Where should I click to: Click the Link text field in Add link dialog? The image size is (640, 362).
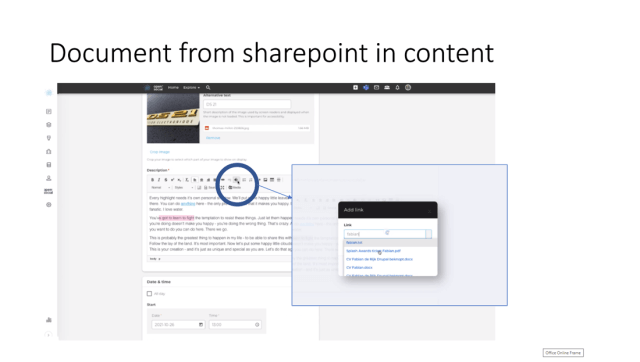pyautogui.click(x=385, y=234)
